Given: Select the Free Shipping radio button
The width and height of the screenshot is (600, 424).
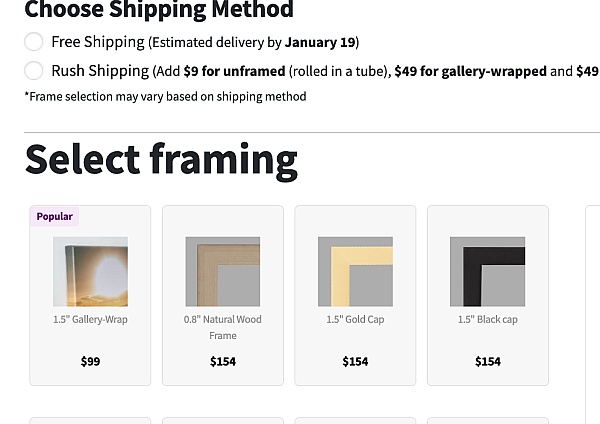Looking at the screenshot, I should click(x=34, y=42).
